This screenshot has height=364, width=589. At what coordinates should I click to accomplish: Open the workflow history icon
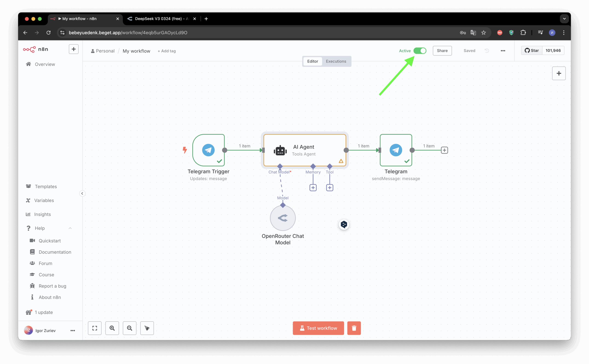pos(487,51)
